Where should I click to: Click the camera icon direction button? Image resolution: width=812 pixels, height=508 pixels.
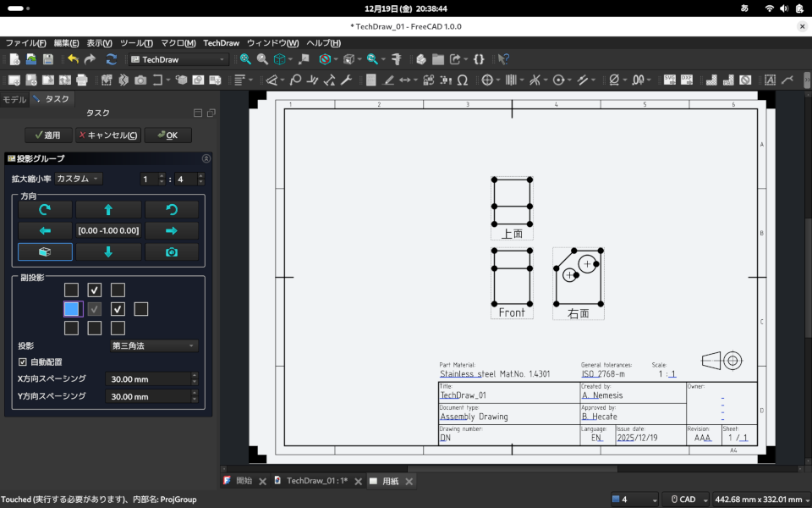coord(172,252)
